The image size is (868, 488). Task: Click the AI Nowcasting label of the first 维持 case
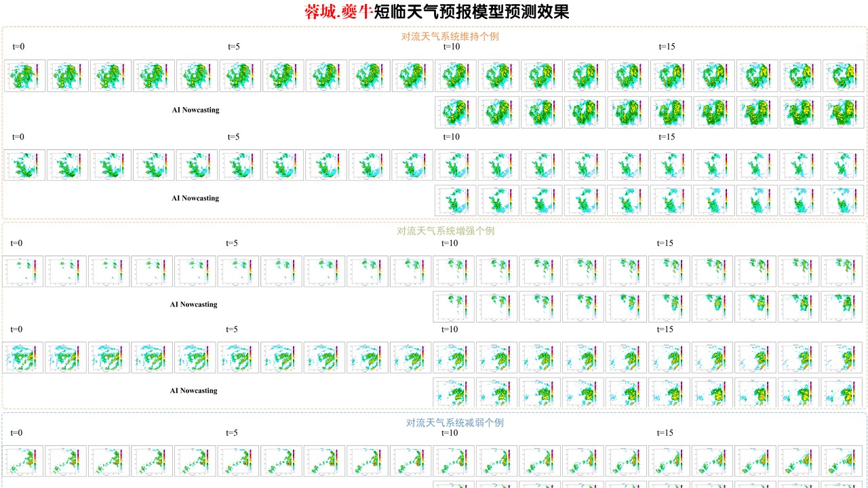195,110
